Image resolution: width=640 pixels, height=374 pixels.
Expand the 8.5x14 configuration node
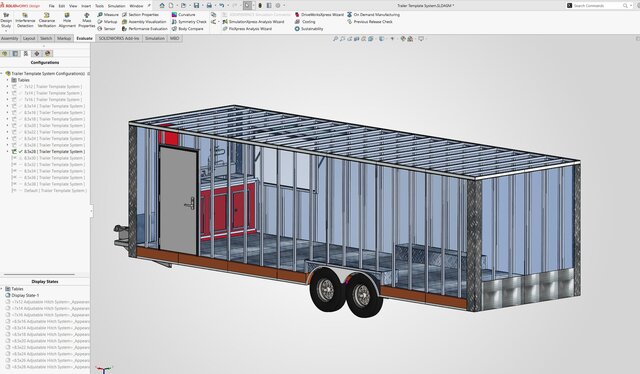pyautogui.click(x=7, y=106)
